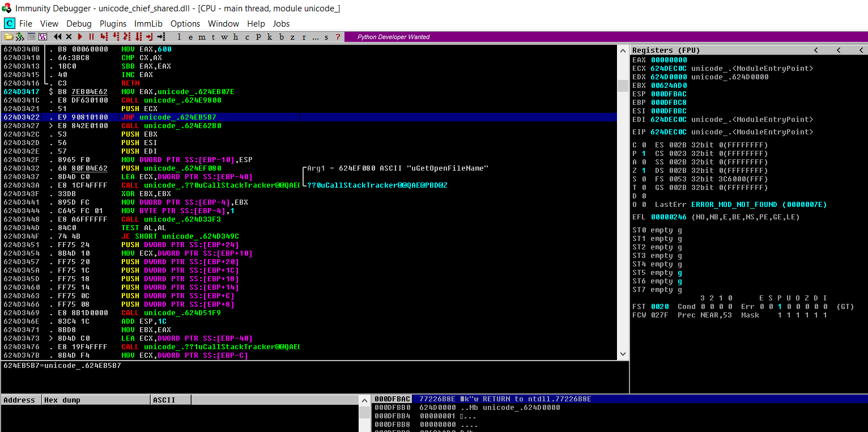The height and width of the screenshot is (432, 868).
Task: Pause execution with the red pause icon
Action: click(x=91, y=37)
